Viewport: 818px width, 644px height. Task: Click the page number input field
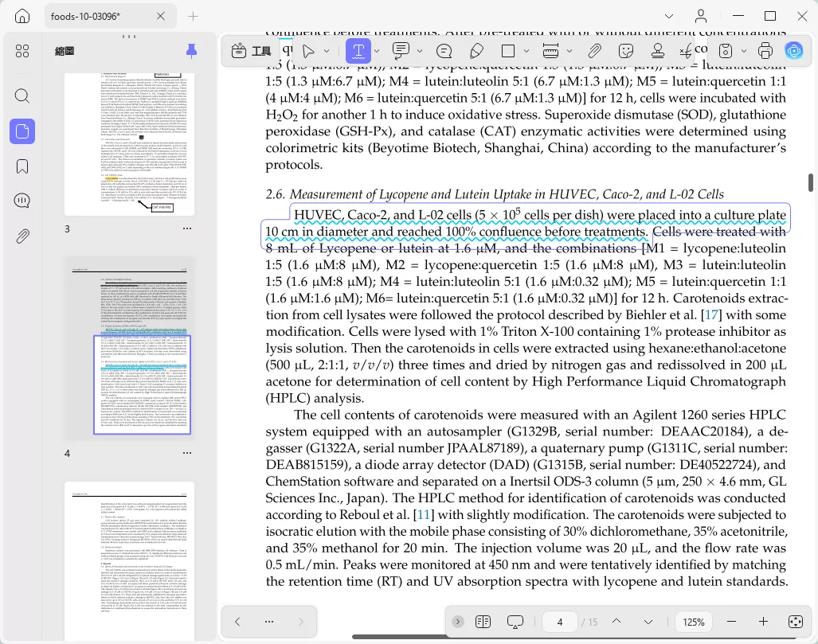click(x=560, y=622)
